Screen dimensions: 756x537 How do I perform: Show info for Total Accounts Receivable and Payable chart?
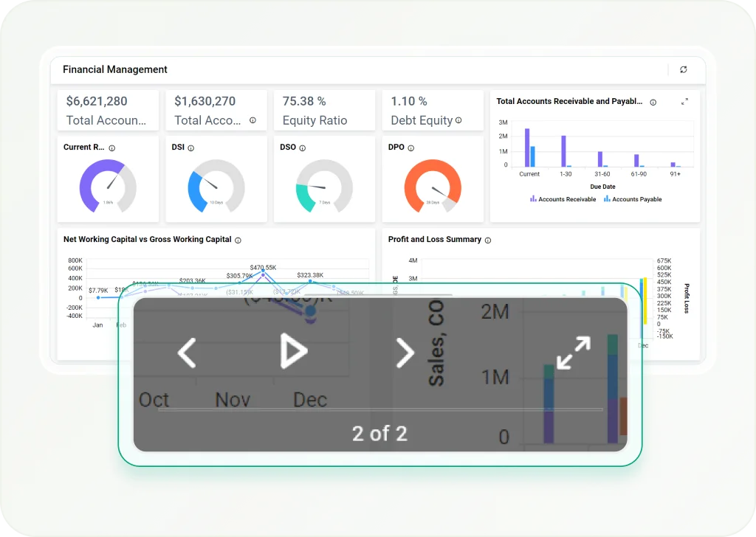tap(653, 103)
